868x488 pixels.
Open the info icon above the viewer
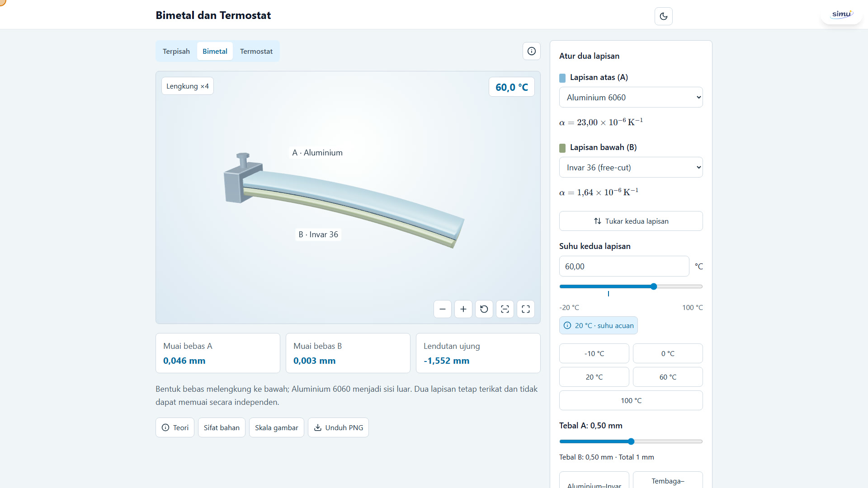pos(532,51)
